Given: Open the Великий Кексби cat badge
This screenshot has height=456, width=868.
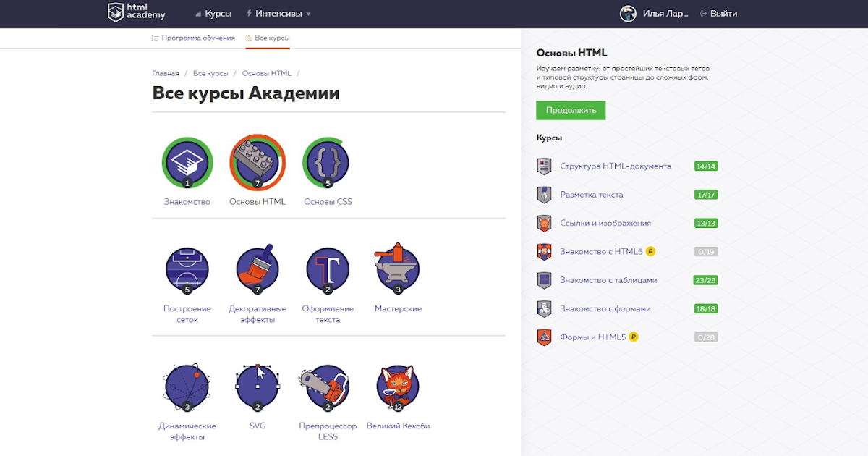Looking at the screenshot, I should 398,387.
